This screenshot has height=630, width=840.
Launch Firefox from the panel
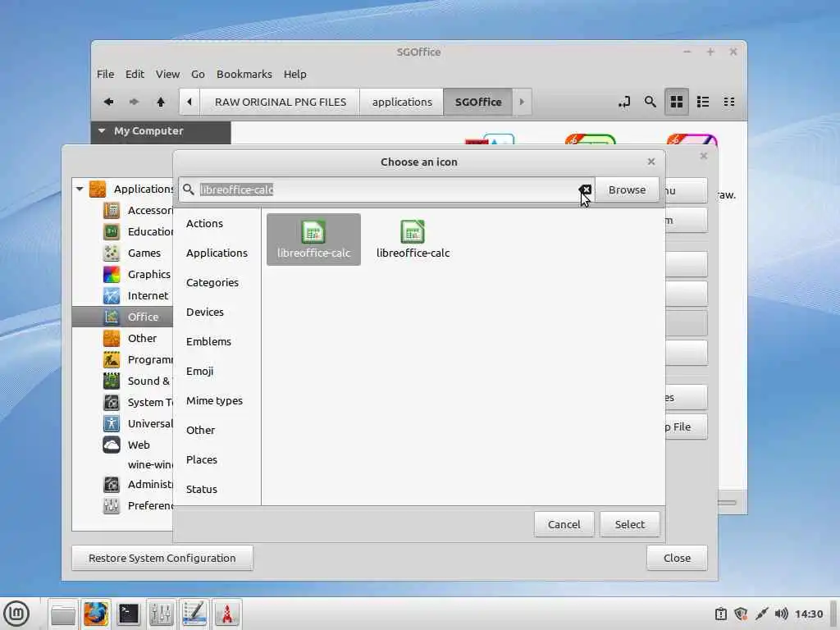96,614
